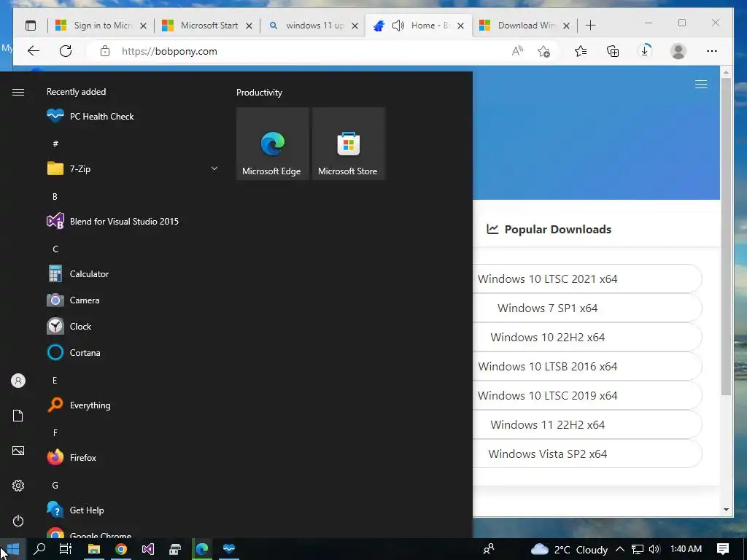Open the user account icon in Start
747x560 pixels.
pos(18,381)
